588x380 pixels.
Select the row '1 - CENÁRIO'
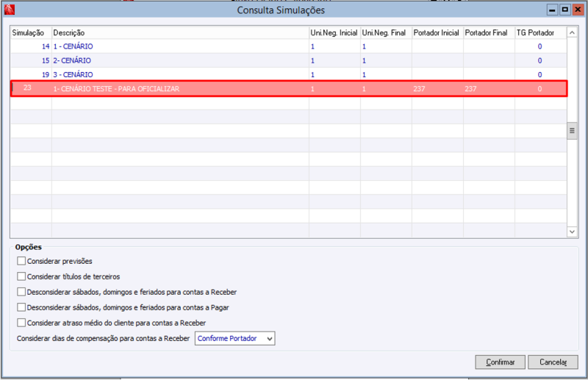(x=288, y=46)
